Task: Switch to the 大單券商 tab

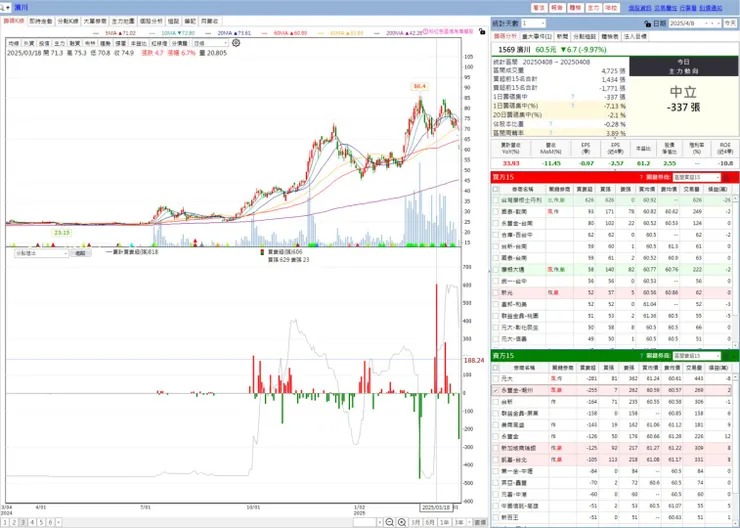Action: [95, 21]
